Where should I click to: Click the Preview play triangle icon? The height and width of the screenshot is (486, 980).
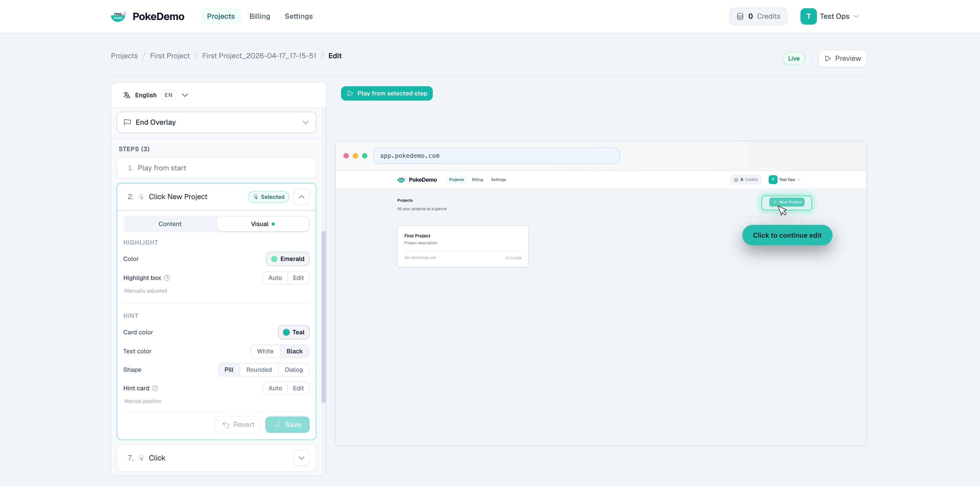click(828, 59)
